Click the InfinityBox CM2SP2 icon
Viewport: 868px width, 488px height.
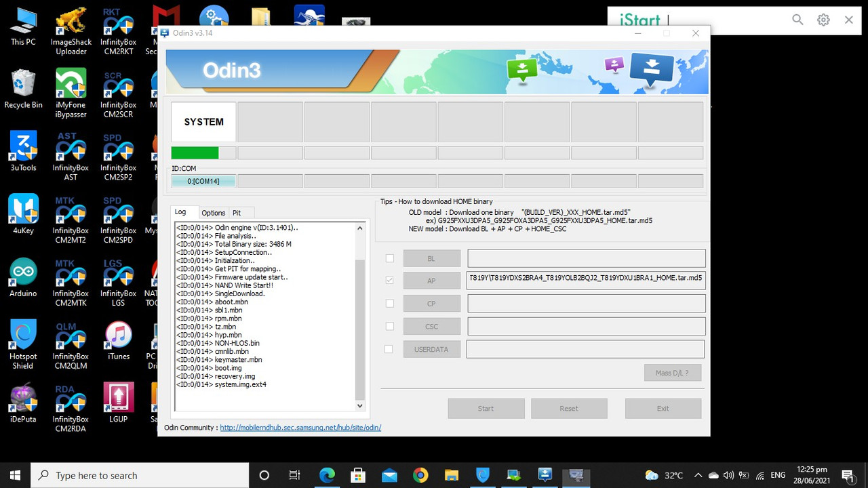coord(118,157)
